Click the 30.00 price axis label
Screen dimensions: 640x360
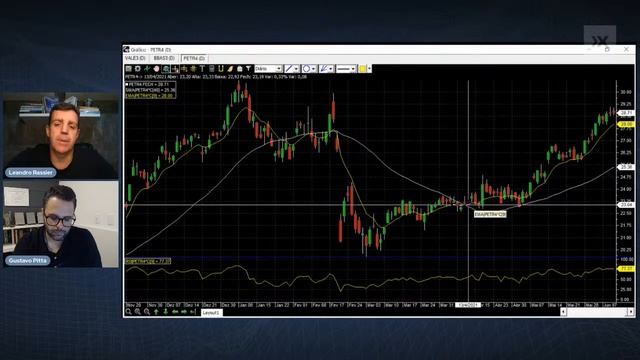(x=626, y=92)
